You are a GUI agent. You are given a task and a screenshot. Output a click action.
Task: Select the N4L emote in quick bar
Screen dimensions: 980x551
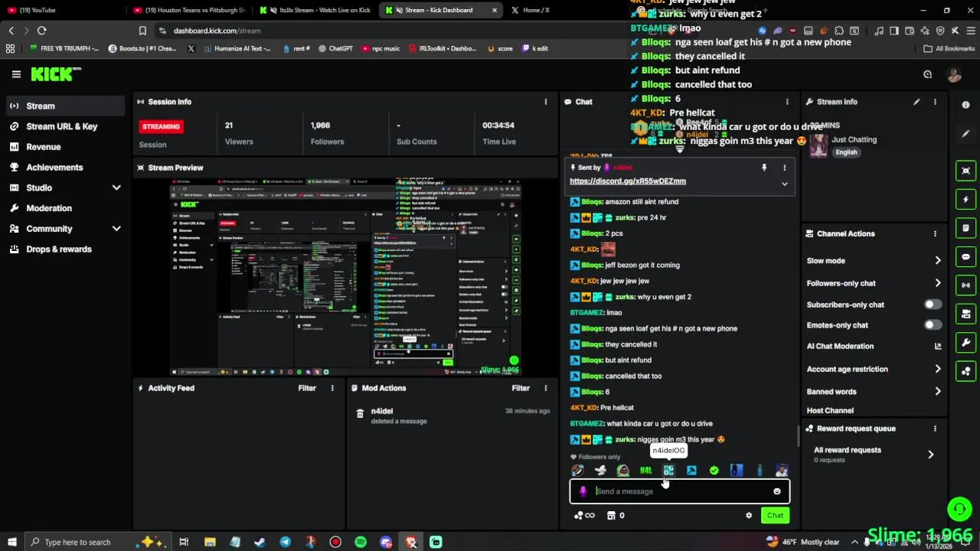click(x=646, y=471)
